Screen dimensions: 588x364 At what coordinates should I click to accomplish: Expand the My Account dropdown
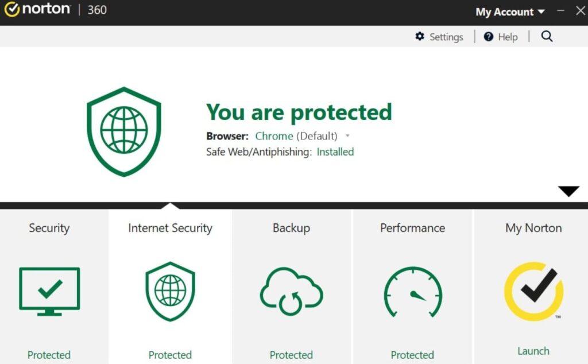tap(510, 12)
